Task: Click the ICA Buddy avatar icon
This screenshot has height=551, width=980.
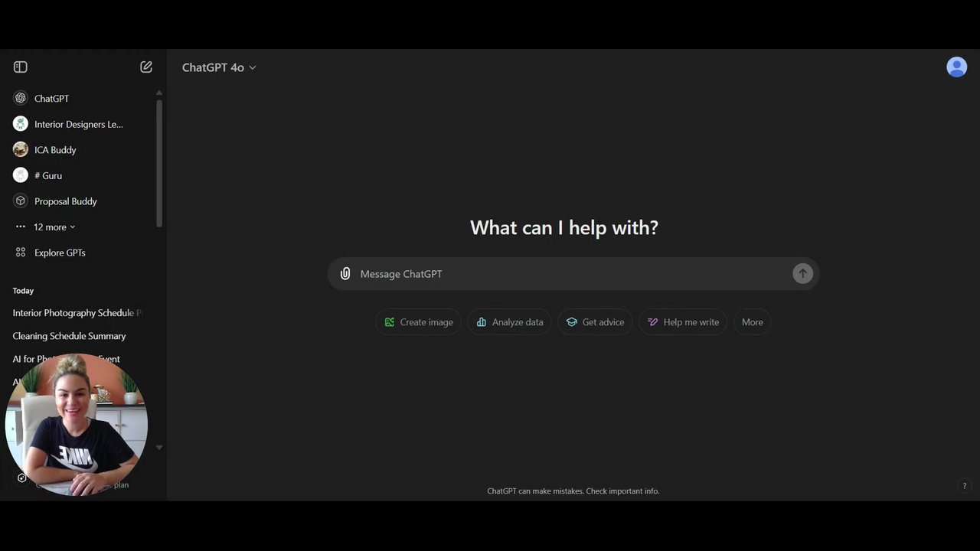Action: 21,149
